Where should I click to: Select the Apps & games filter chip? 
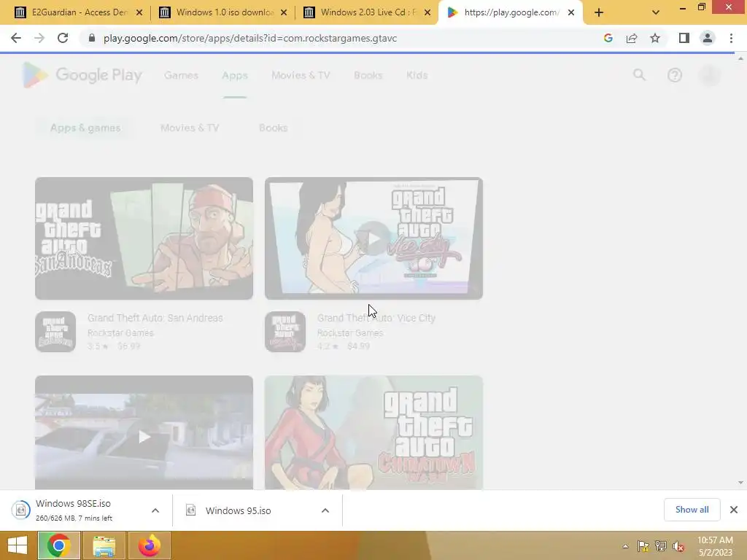pos(85,128)
